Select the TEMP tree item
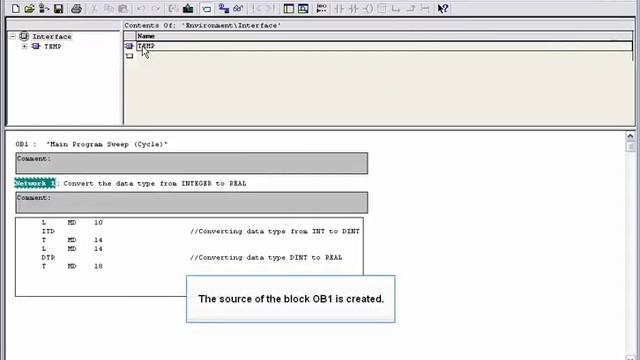This screenshot has width=640, height=360. click(x=53, y=46)
